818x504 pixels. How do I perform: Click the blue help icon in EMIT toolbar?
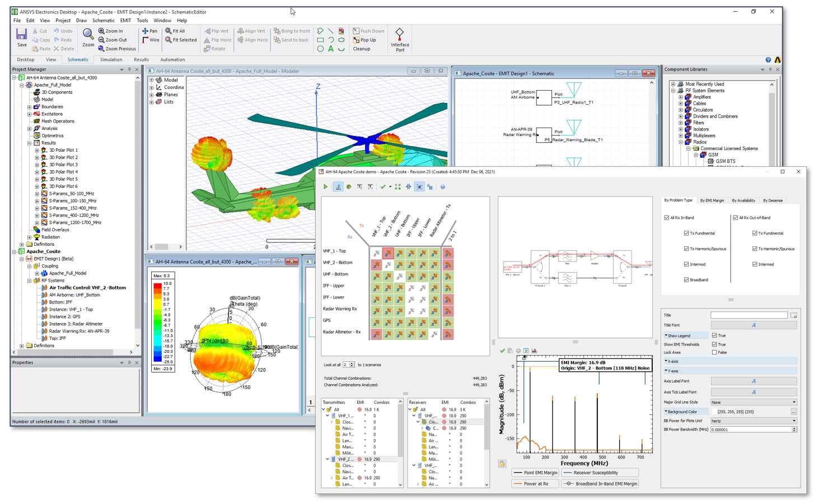pos(442,187)
